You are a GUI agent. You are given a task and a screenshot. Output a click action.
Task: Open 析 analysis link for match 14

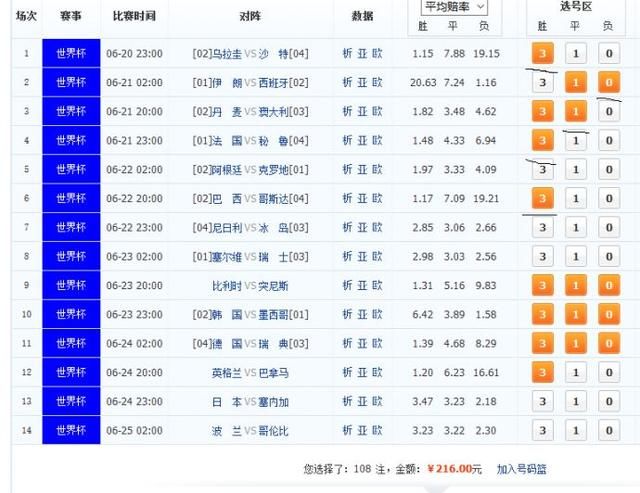point(347,431)
